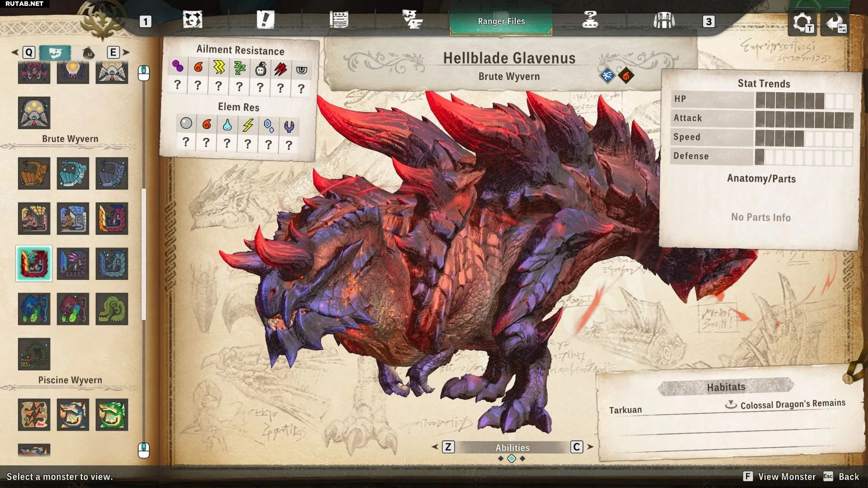
Task: Select the map icon in top menu
Action: click(192, 20)
